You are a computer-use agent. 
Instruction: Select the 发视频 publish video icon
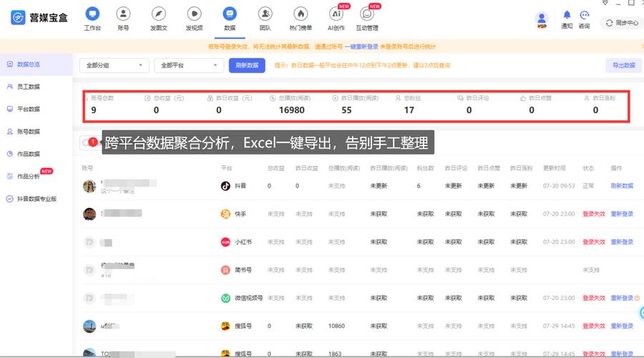(x=194, y=14)
